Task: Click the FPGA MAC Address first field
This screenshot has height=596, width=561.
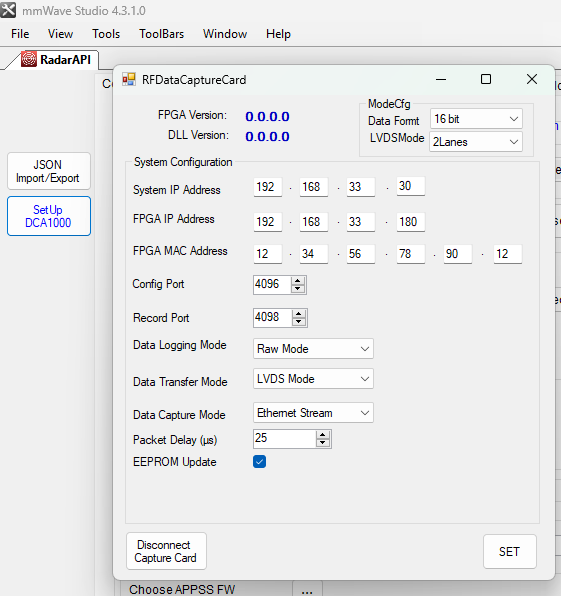Action: 268,254
